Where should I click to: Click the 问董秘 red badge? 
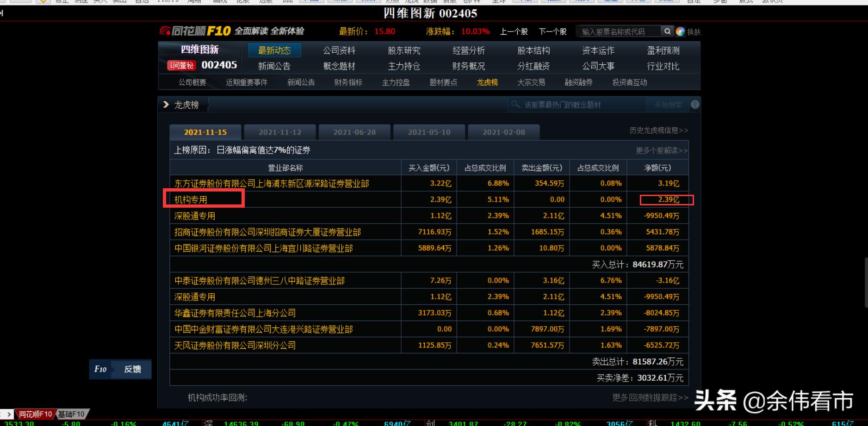click(181, 66)
